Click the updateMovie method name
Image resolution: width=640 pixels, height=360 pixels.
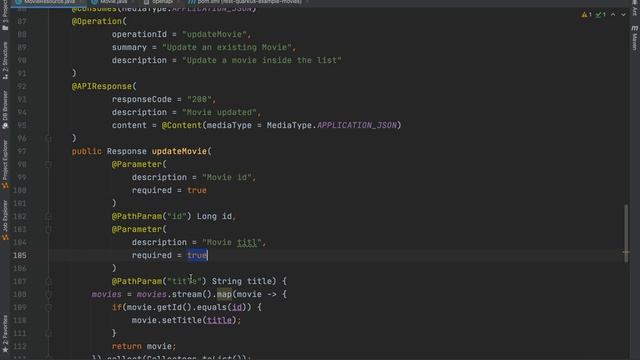click(179, 151)
